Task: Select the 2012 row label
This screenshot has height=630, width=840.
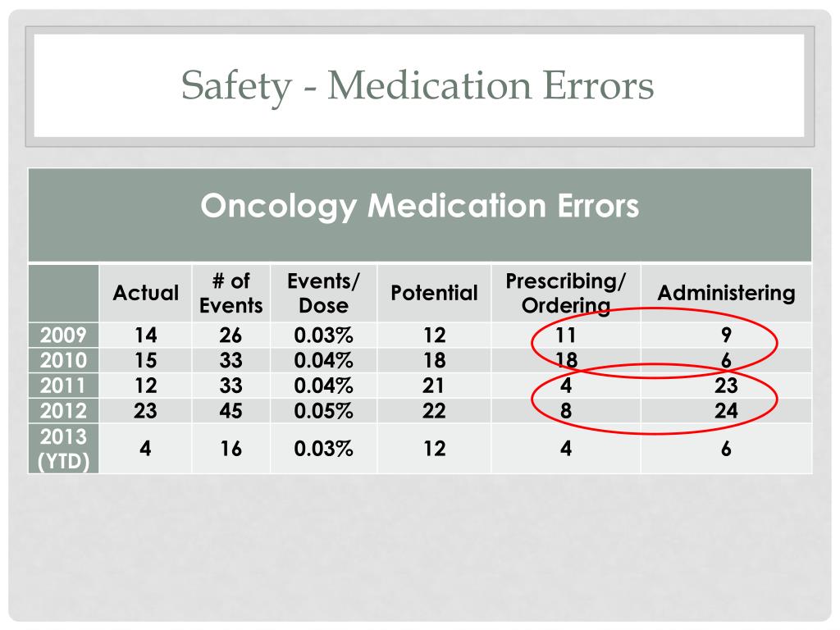Action: point(64,411)
